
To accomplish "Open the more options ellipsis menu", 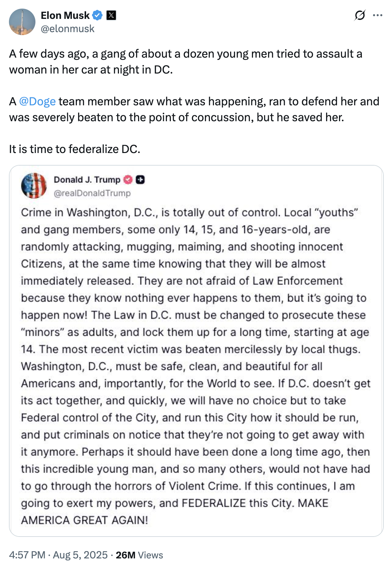I will (378, 15).
